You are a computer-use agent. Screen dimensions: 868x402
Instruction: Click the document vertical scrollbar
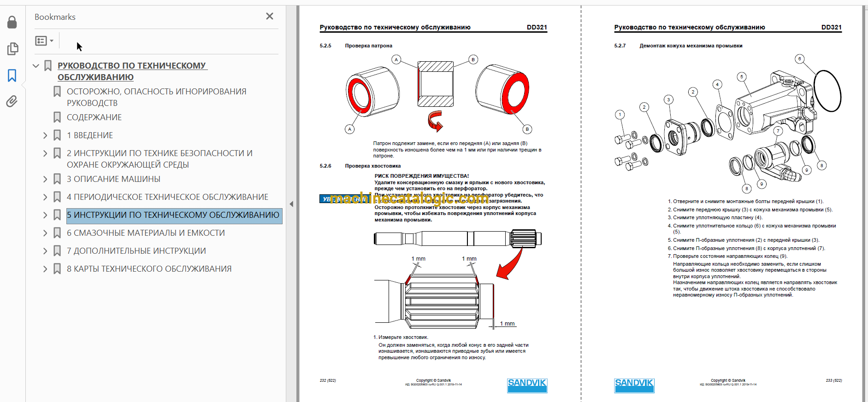coord(865,204)
